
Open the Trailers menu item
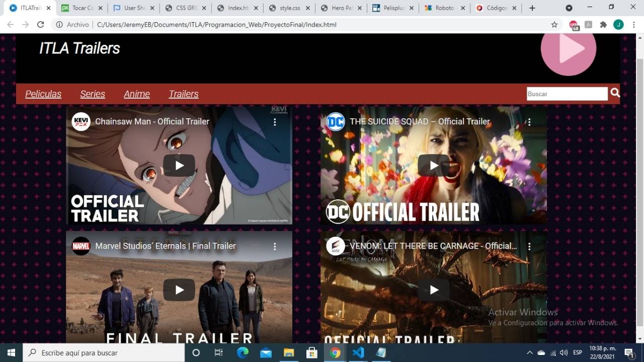coord(184,94)
